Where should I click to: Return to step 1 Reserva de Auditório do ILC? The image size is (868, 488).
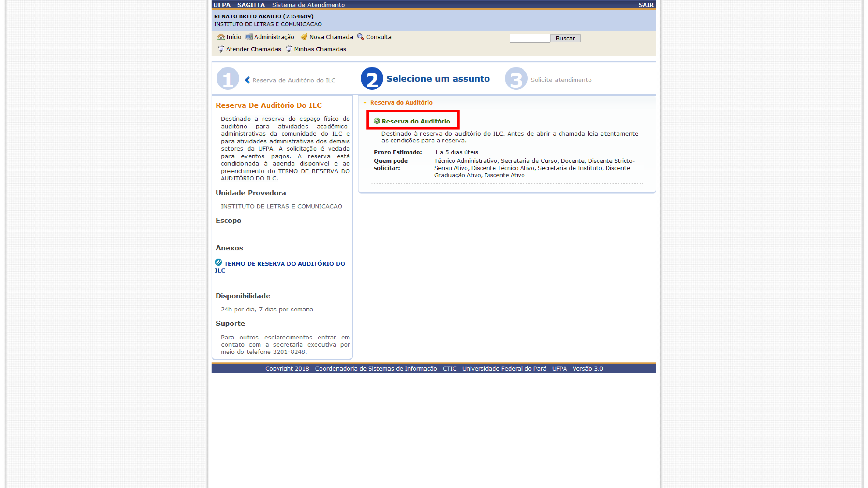click(294, 80)
